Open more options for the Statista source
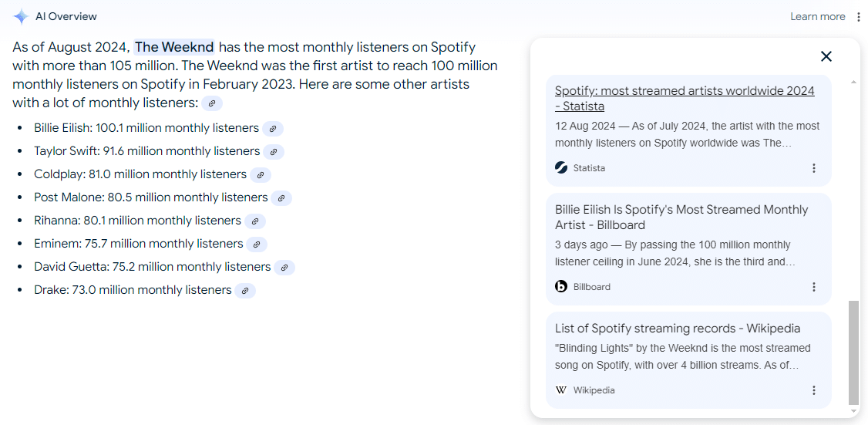Image resolution: width=868 pixels, height=425 pixels. (814, 168)
